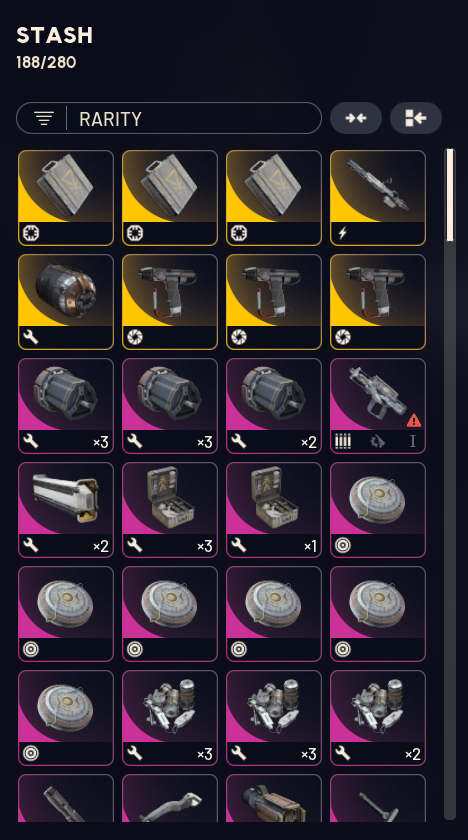The image size is (468, 840).
Task: Select the legendary minigun weapon with lightning icon
Action: coord(378,198)
